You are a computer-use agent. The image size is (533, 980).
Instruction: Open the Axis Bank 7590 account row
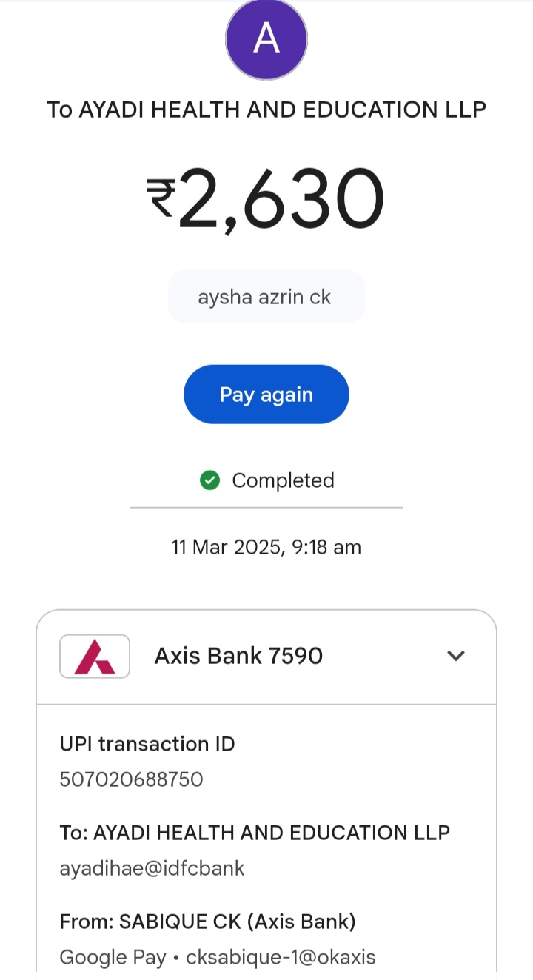point(238,656)
